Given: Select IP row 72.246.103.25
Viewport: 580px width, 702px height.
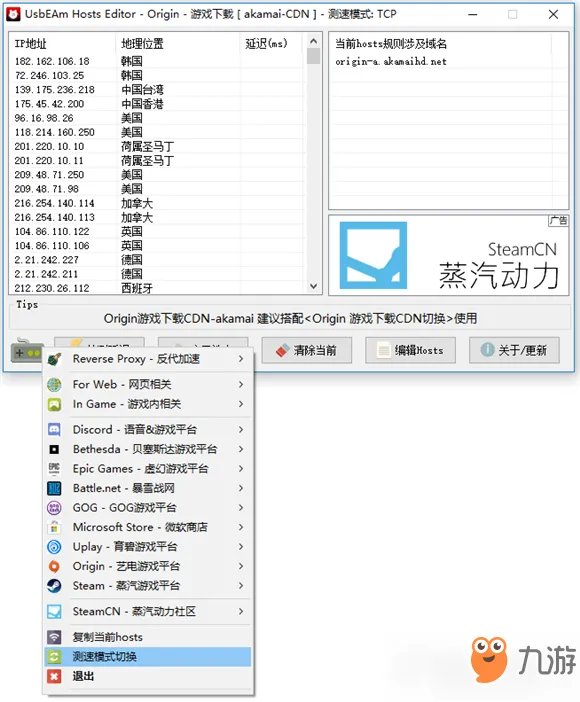Looking at the screenshot, I should (x=156, y=75).
